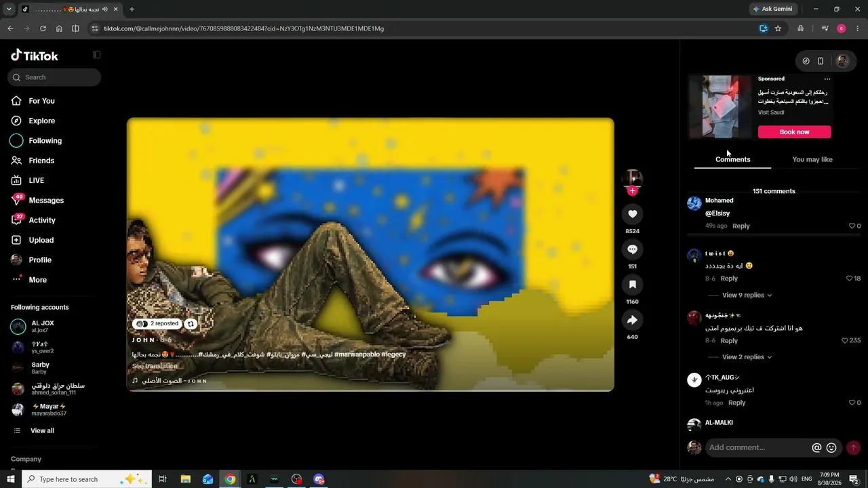Open the Chrome tab search dropdown
The height and width of the screenshot is (488, 868).
tap(9, 9)
